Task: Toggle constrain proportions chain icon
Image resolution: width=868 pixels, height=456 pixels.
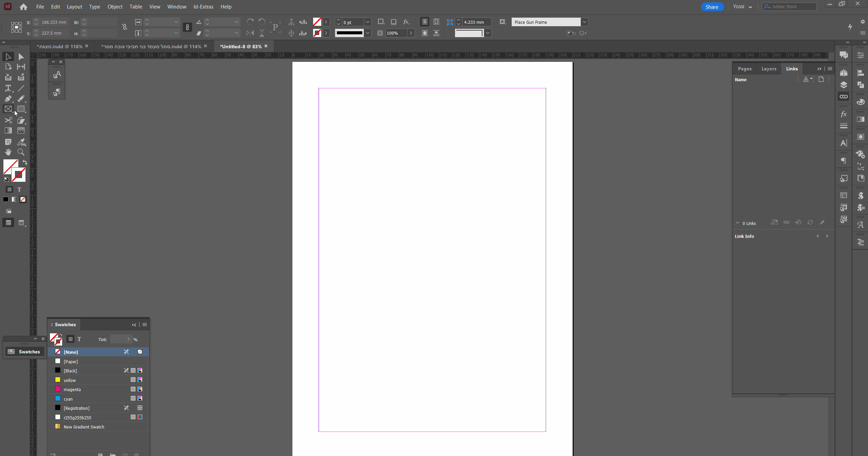Action: coord(125,27)
